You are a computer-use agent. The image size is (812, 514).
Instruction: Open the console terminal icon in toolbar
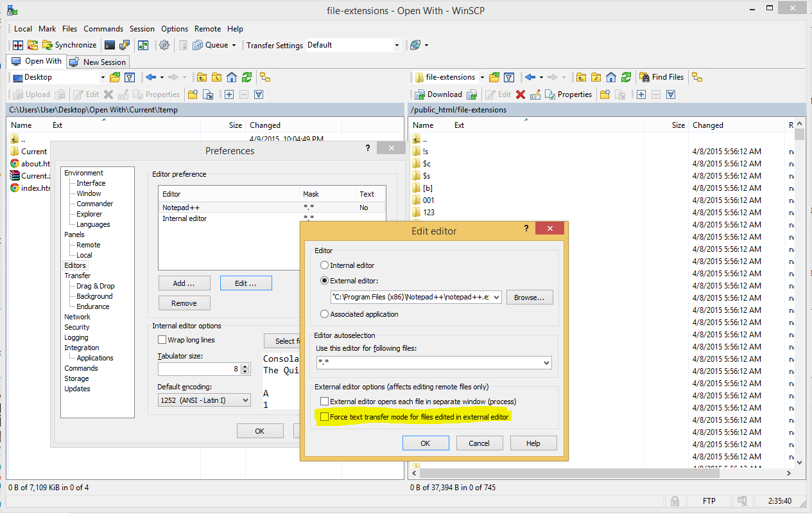[x=110, y=45]
